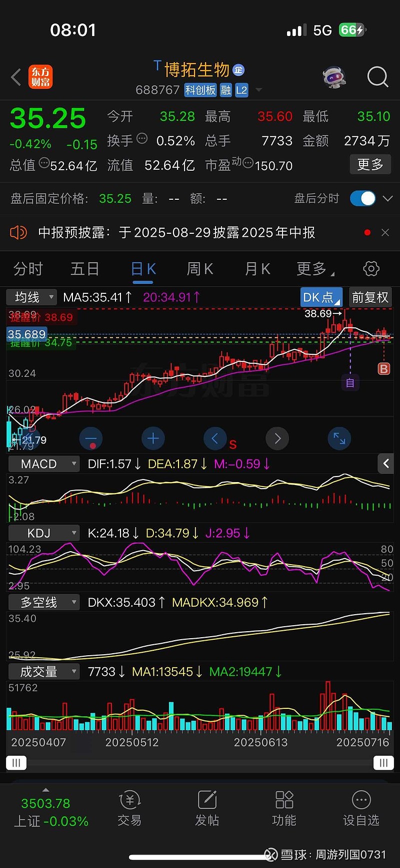Tap the J:2.95 value
The height and width of the screenshot is (868, 400).
pyautogui.click(x=227, y=533)
